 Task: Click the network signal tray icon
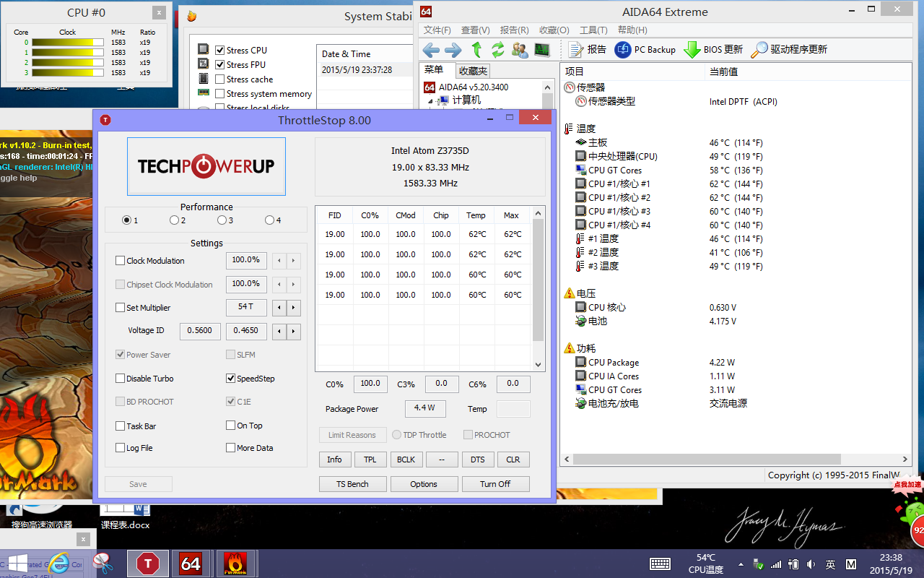[776, 564]
